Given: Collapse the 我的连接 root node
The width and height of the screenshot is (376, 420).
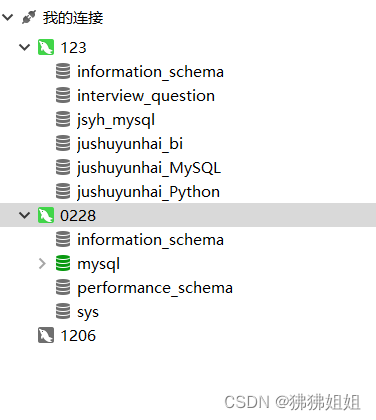Looking at the screenshot, I should tap(7, 17).
